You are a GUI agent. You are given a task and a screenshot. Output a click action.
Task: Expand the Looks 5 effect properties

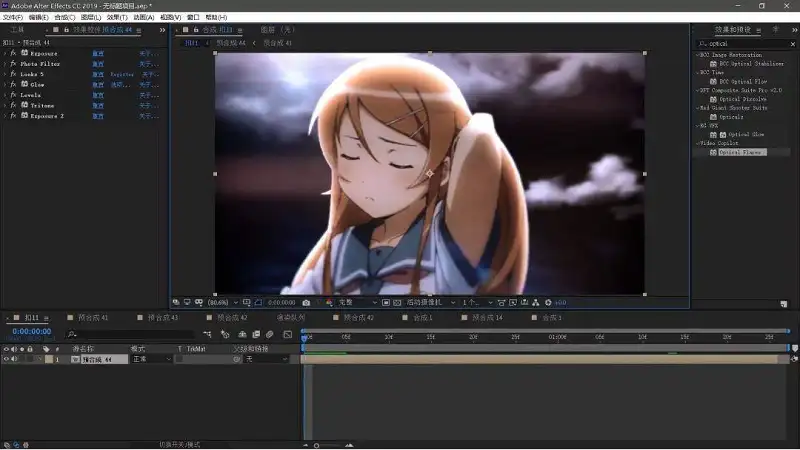(5, 74)
